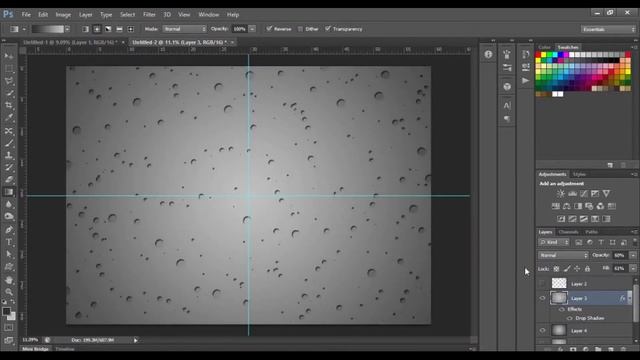Viewport: 640px width, 360px height.
Task: Select the Hand tool
Action: (9, 280)
